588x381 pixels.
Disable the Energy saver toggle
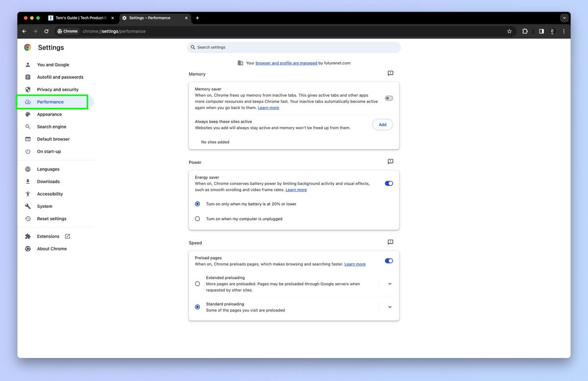point(389,183)
